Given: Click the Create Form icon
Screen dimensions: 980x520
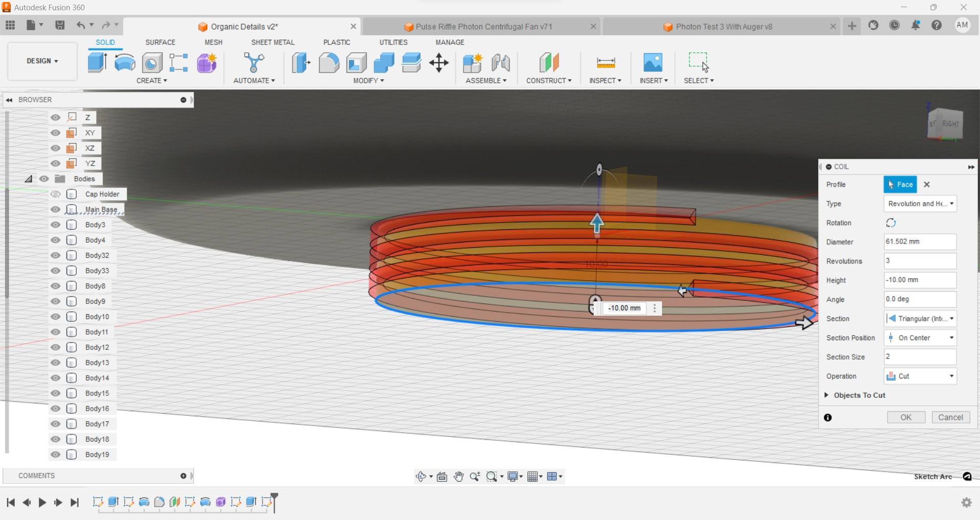Looking at the screenshot, I should 207,63.
